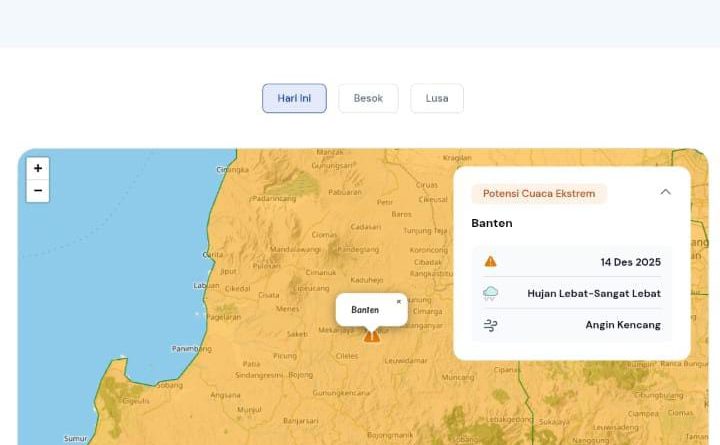720x445 pixels.
Task: Click Panimbang on the map
Action: (x=191, y=349)
